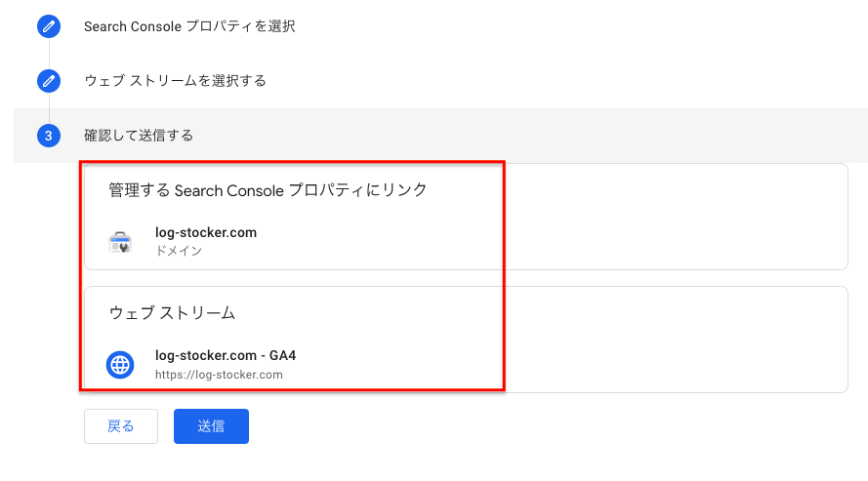Click the blue globe web stream icon
This screenshot has height=481, width=868.
(x=120, y=365)
